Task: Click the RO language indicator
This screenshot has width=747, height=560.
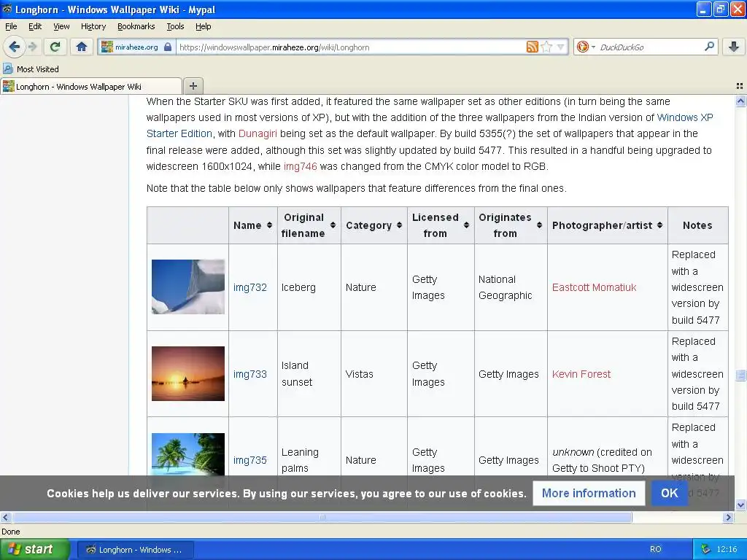Action: click(x=656, y=549)
